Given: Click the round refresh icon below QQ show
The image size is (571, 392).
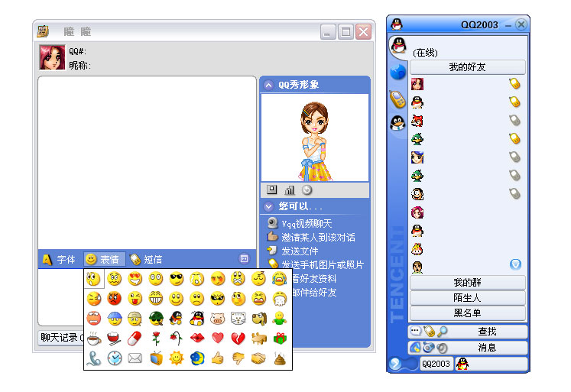Looking at the screenshot, I should (x=307, y=190).
